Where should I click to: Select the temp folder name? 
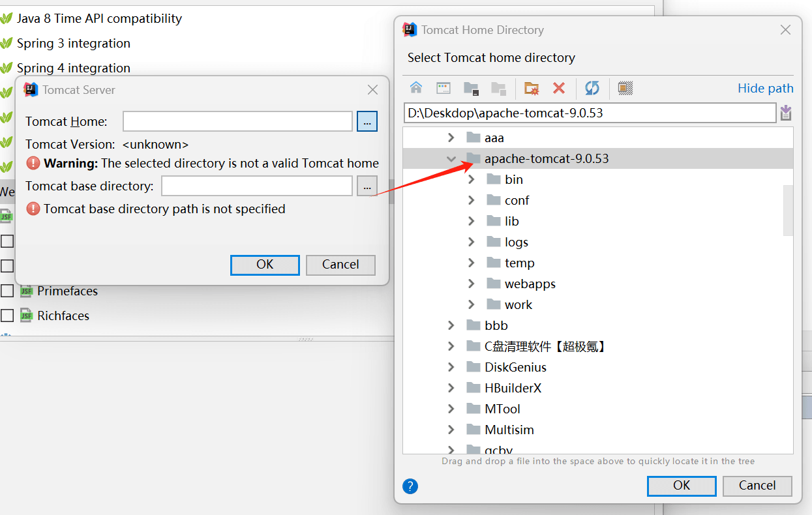coord(520,263)
